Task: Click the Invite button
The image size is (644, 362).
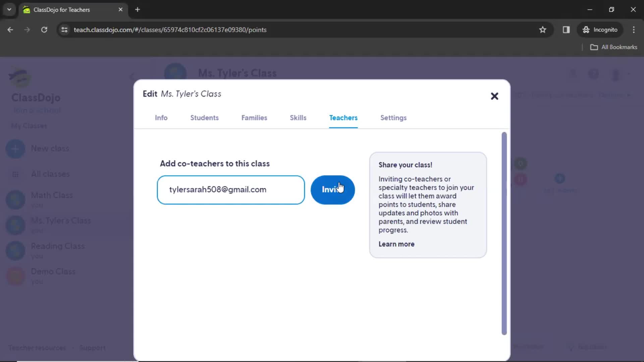Action: point(333,190)
